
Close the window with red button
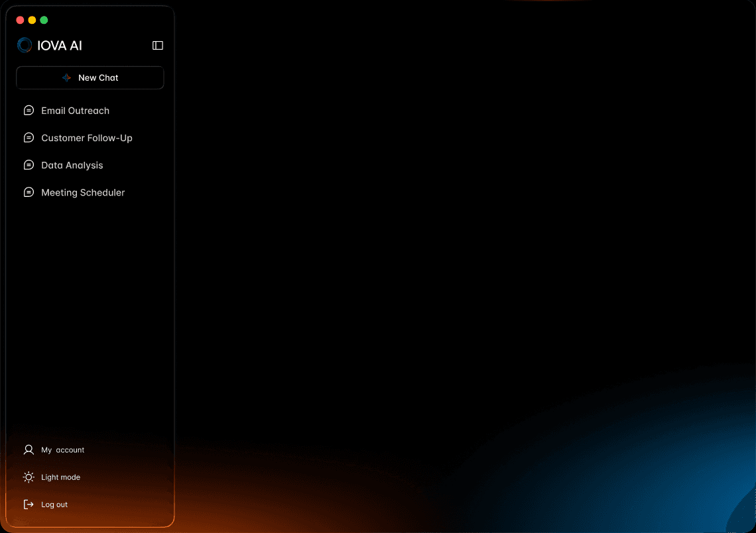[x=21, y=20]
